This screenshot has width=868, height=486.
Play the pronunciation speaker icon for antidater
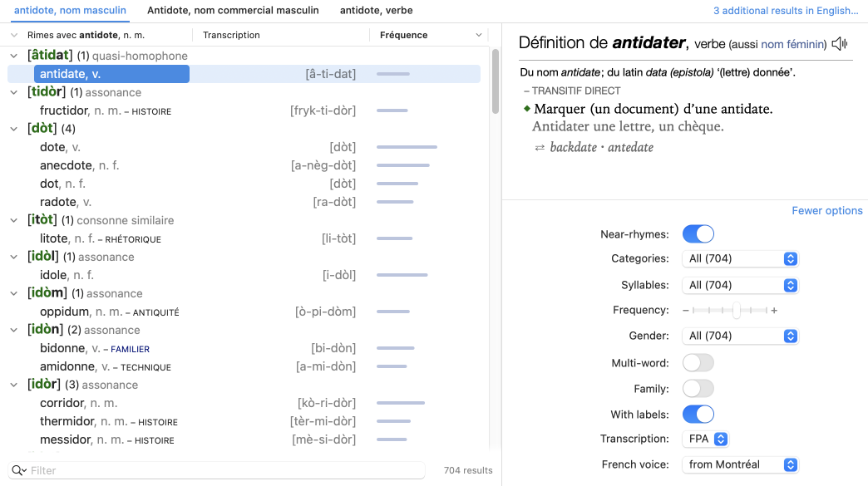(x=840, y=44)
